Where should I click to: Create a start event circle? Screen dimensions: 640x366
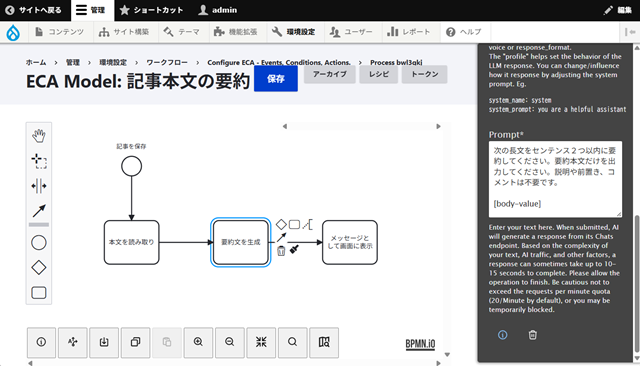click(x=39, y=243)
